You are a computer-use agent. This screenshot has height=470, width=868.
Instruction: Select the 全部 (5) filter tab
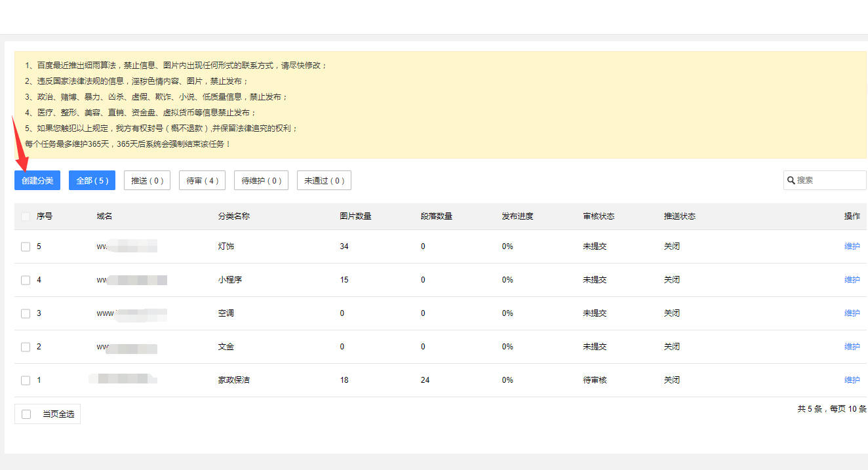click(92, 180)
